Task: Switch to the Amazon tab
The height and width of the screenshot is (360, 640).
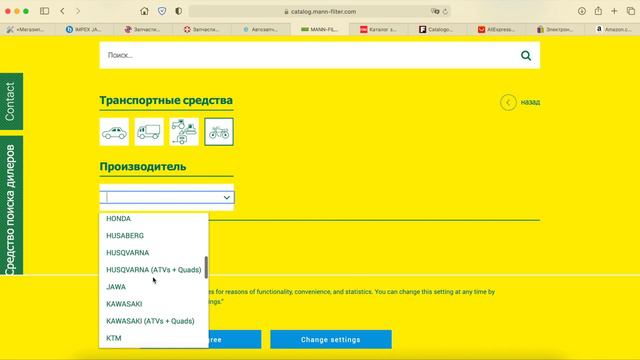Action: tap(614, 29)
